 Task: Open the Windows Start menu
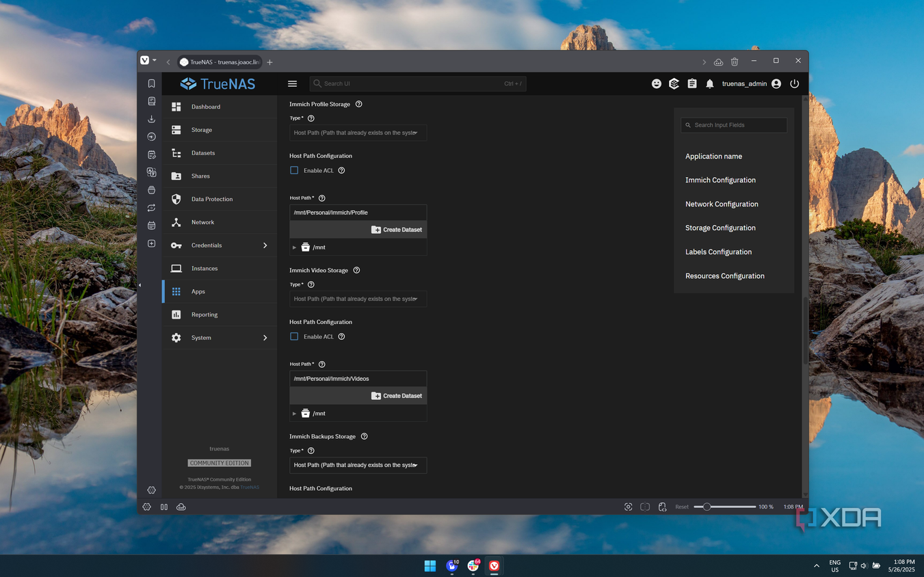[x=430, y=565]
